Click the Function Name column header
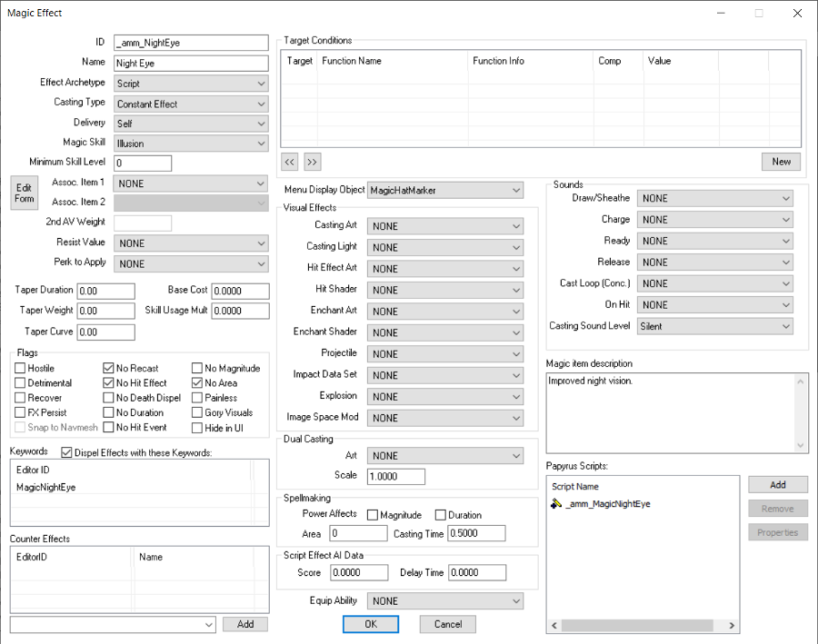 [393, 61]
